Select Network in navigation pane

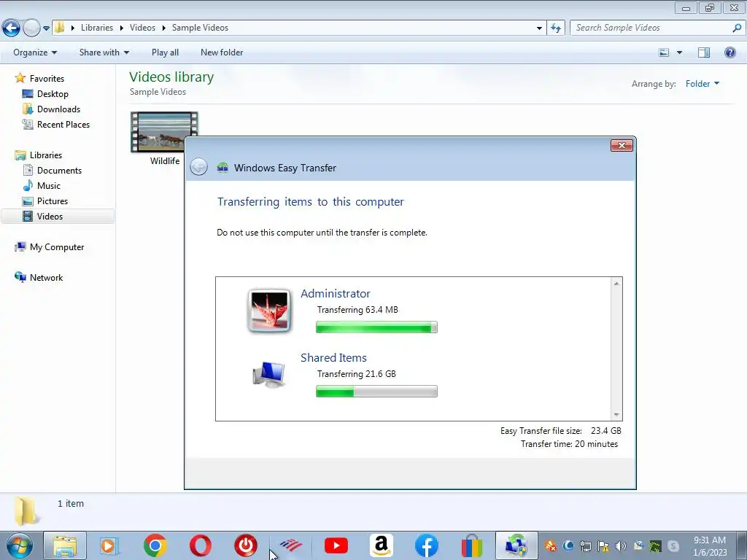[39, 278]
